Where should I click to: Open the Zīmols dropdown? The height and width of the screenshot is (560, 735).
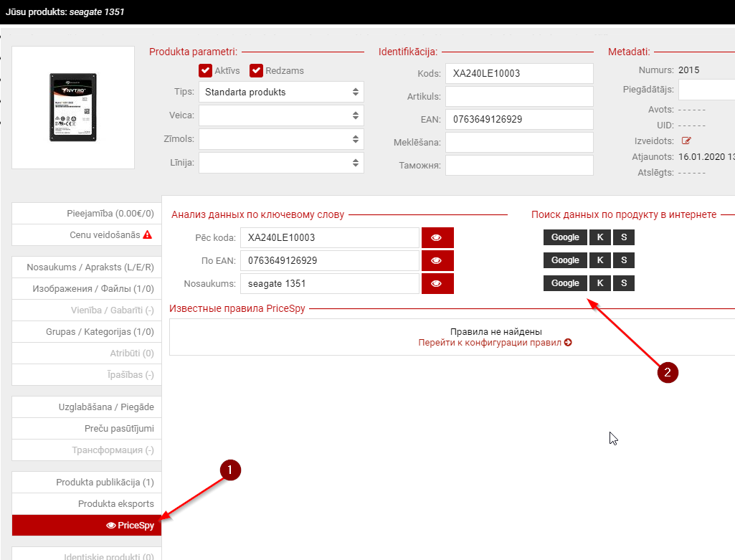(281, 139)
